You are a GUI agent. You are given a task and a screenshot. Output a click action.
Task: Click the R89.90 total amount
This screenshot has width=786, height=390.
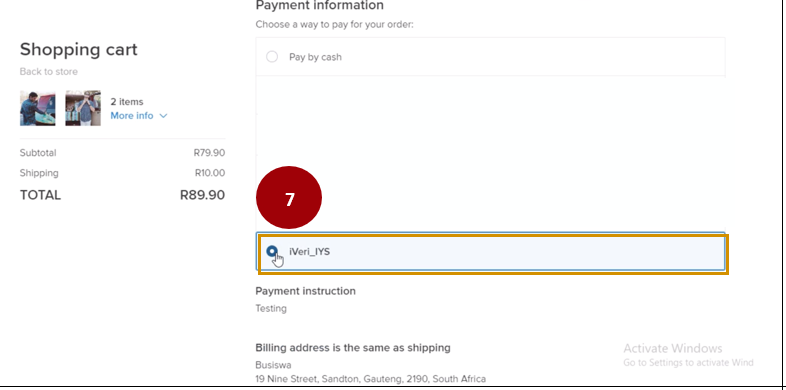(203, 195)
